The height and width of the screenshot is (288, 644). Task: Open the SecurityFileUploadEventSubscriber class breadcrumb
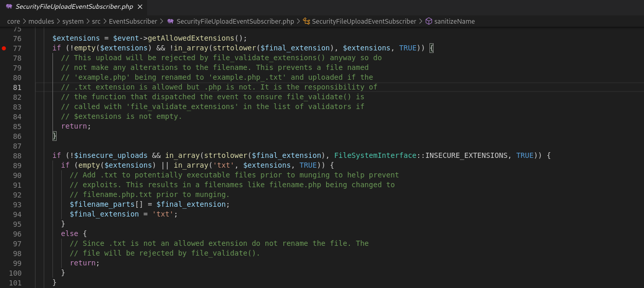pyautogui.click(x=364, y=22)
